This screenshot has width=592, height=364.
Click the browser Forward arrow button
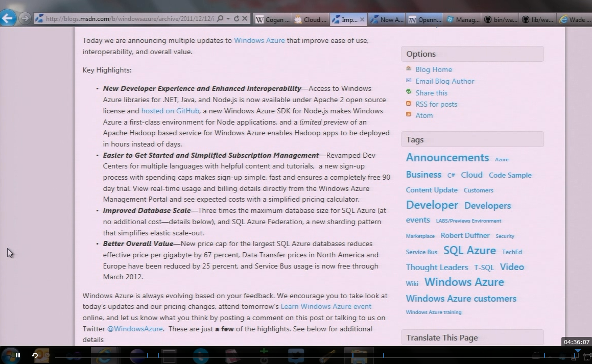tap(25, 18)
